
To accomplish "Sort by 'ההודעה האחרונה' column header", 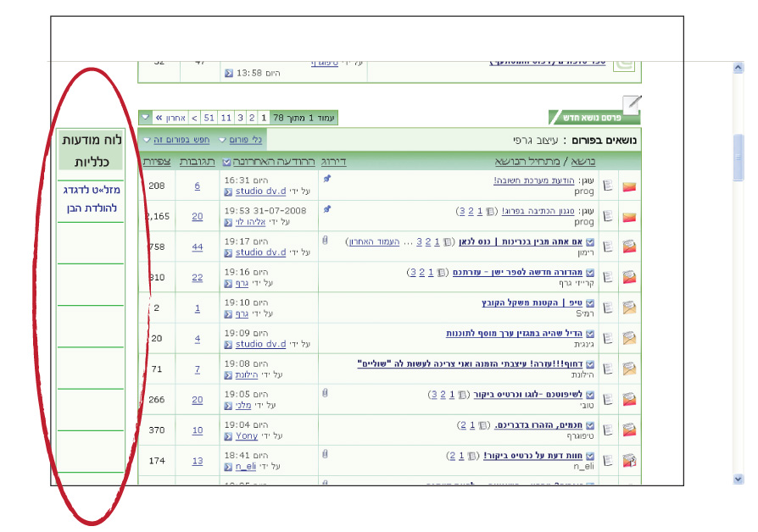I will (x=274, y=162).
